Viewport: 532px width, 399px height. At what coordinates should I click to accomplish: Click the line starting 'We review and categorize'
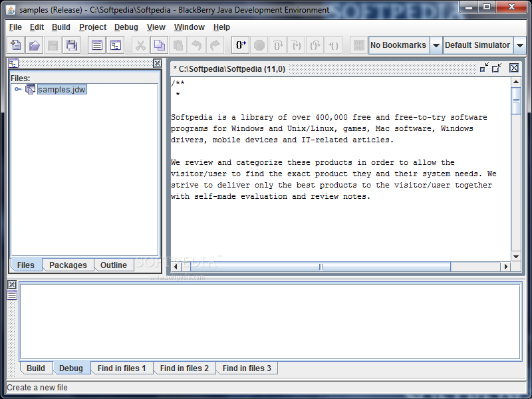pos(313,162)
